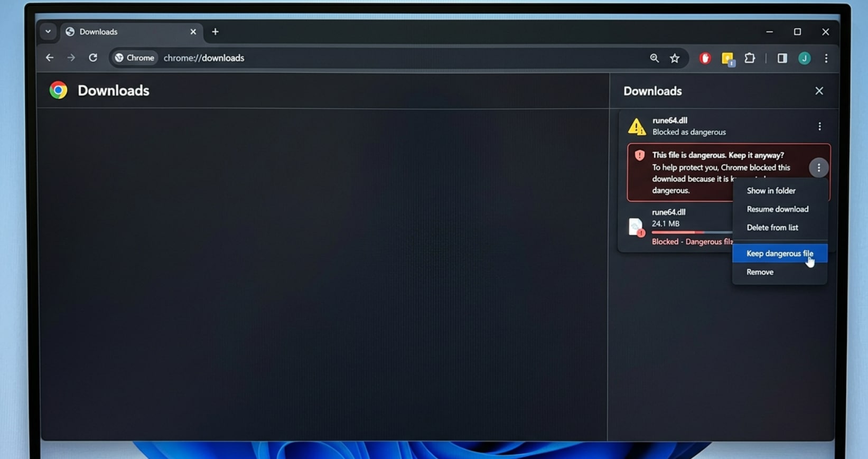The image size is (868, 459).
Task: Click the rune64.dll file icon with the red badge
Action: click(x=637, y=227)
